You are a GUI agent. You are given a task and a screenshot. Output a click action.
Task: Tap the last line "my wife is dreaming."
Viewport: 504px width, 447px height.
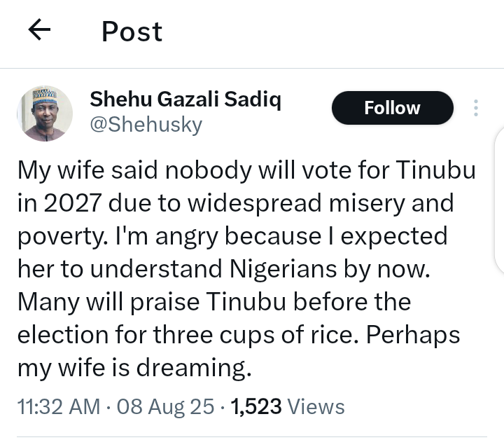click(134, 368)
